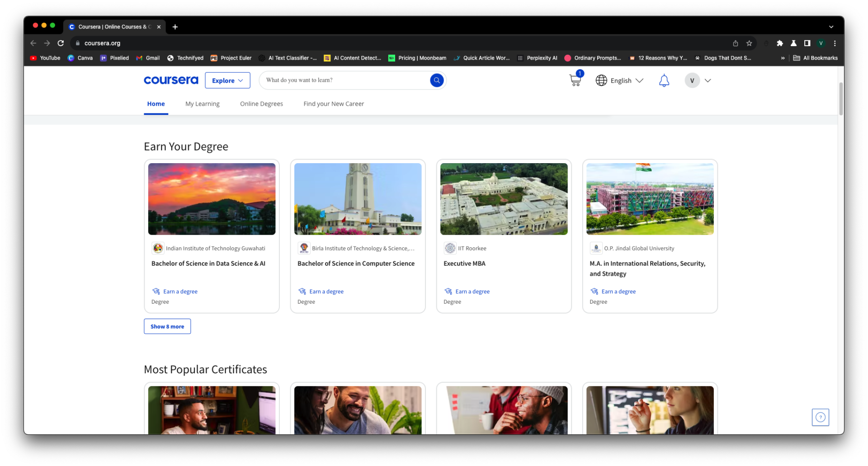Open Find your New Career tab

pos(334,104)
